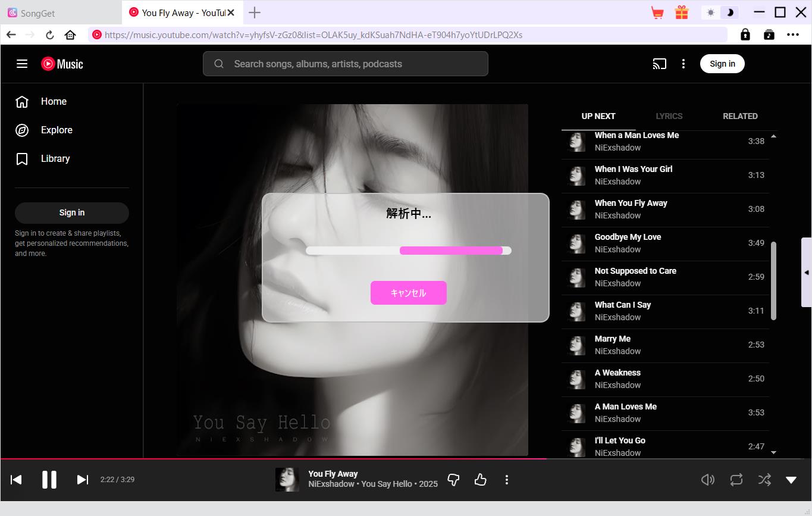Open the three-dot menu next to the song

pos(507,479)
